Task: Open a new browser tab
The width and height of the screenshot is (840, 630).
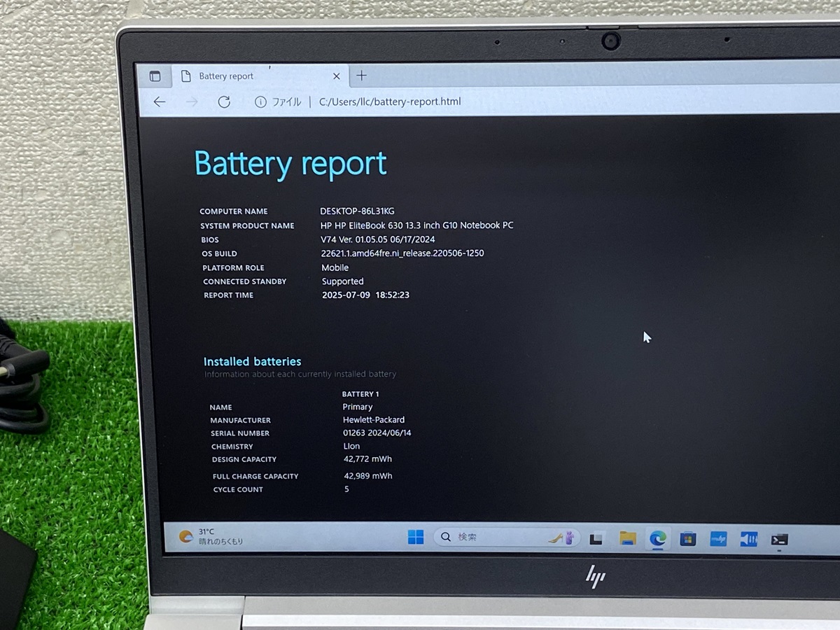Action: click(x=361, y=76)
